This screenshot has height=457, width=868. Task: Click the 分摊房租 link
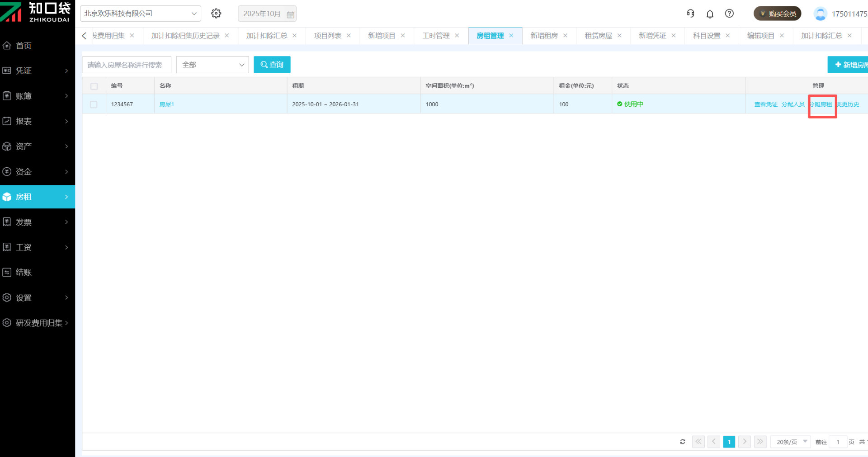tap(821, 104)
